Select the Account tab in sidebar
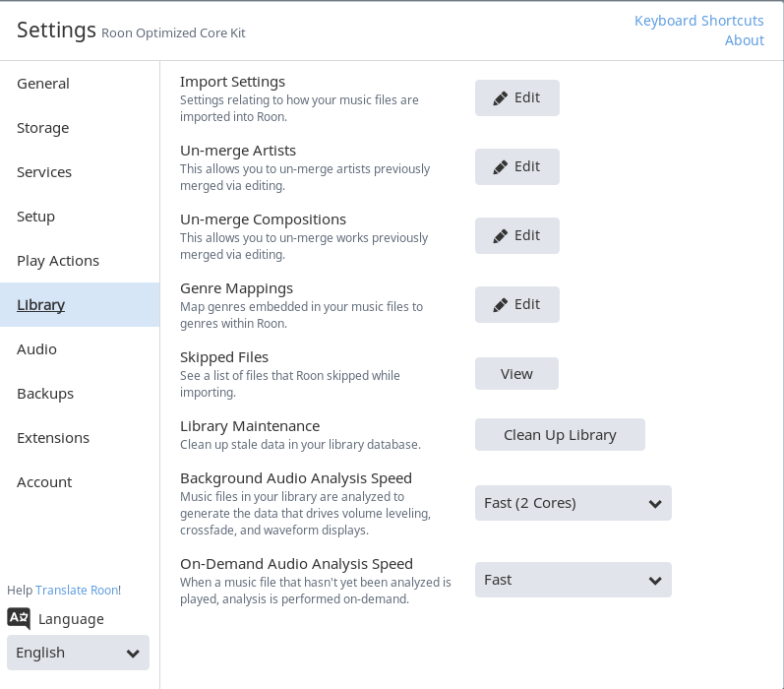 click(44, 482)
